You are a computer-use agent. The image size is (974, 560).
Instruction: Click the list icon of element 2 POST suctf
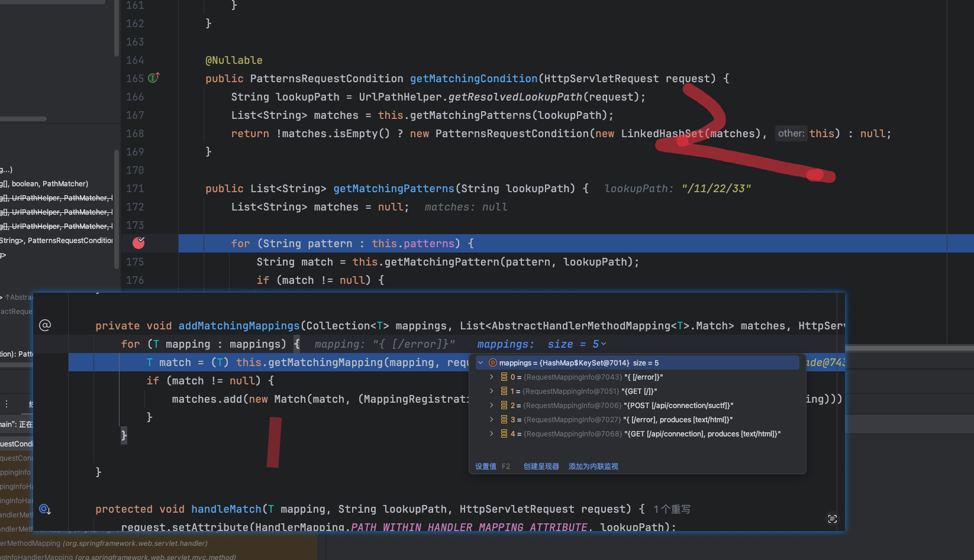point(504,406)
